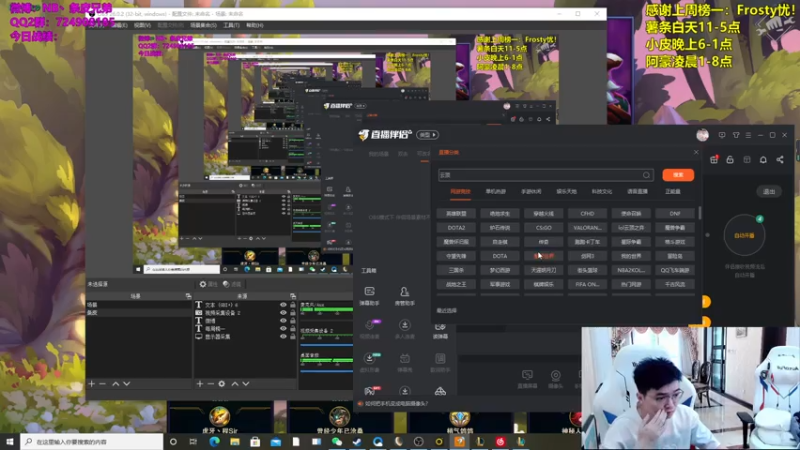The height and width of the screenshot is (450, 800).
Task: Click the scenes panel pop-out icon
Action: point(188,296)
